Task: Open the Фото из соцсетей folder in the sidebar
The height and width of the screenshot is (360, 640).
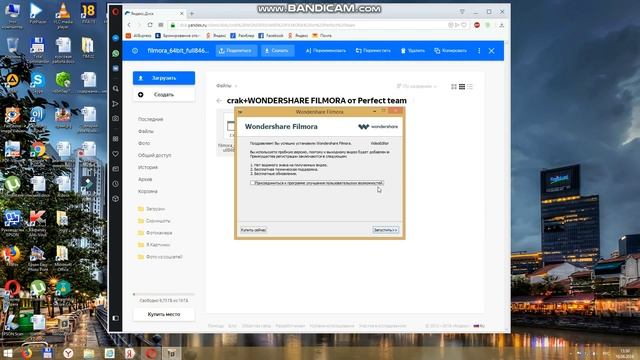Action: click(160, 257)
